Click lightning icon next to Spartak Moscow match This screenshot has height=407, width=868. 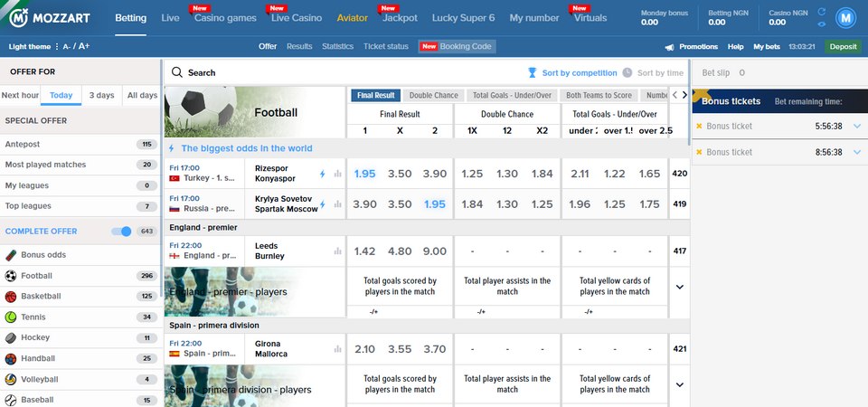pyautogui.click(x=322, y=203)
